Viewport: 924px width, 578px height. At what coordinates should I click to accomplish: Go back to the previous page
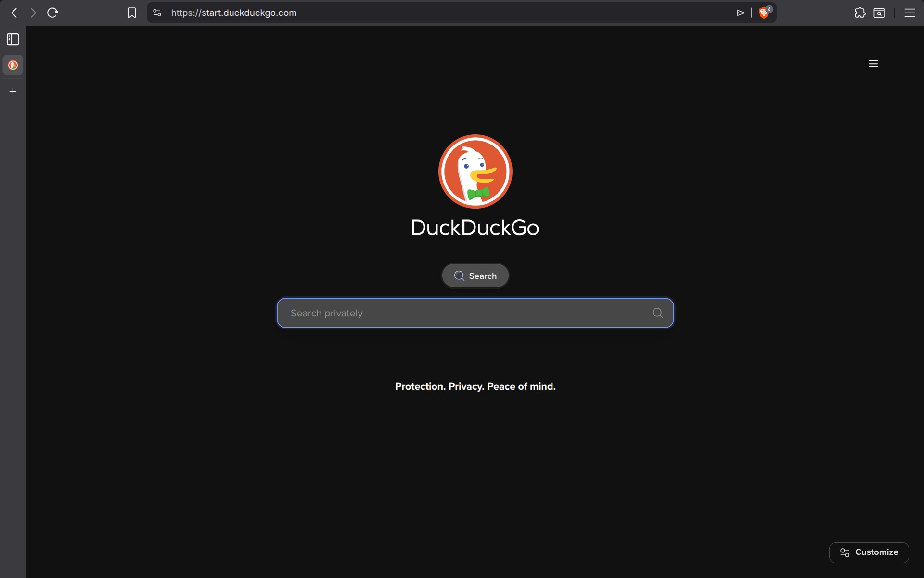tap(14, 13)
